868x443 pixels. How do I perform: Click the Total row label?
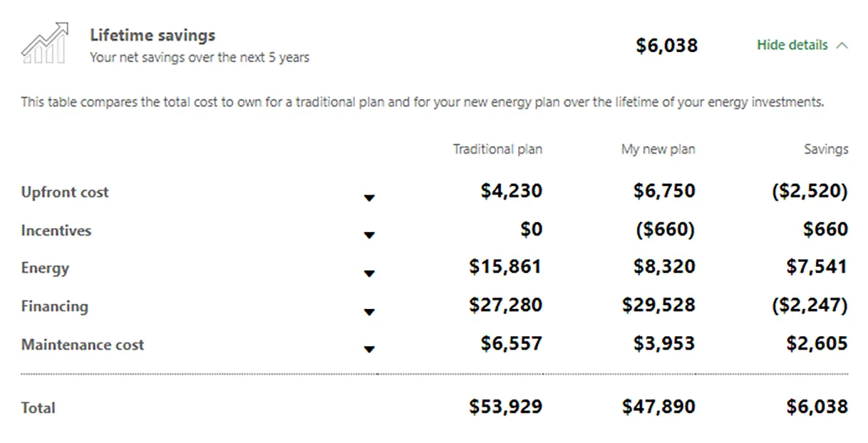tap(38, 408)
